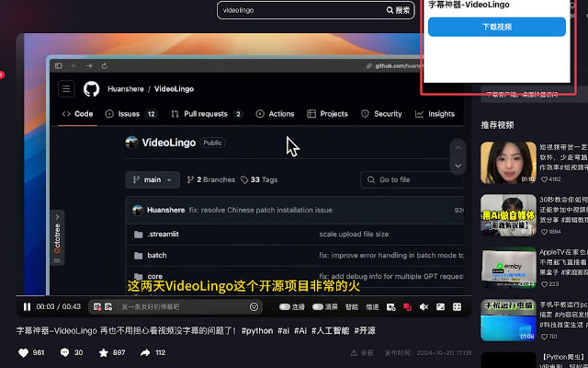Click the previous-video up chevron
Screen dimensions: 588x368
pos(458,148)
